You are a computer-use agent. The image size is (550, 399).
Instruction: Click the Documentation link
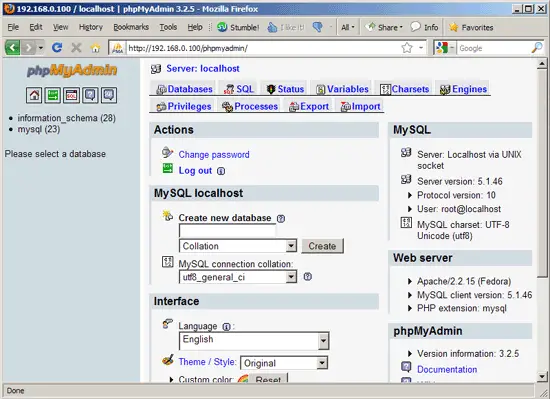[447, 369]
